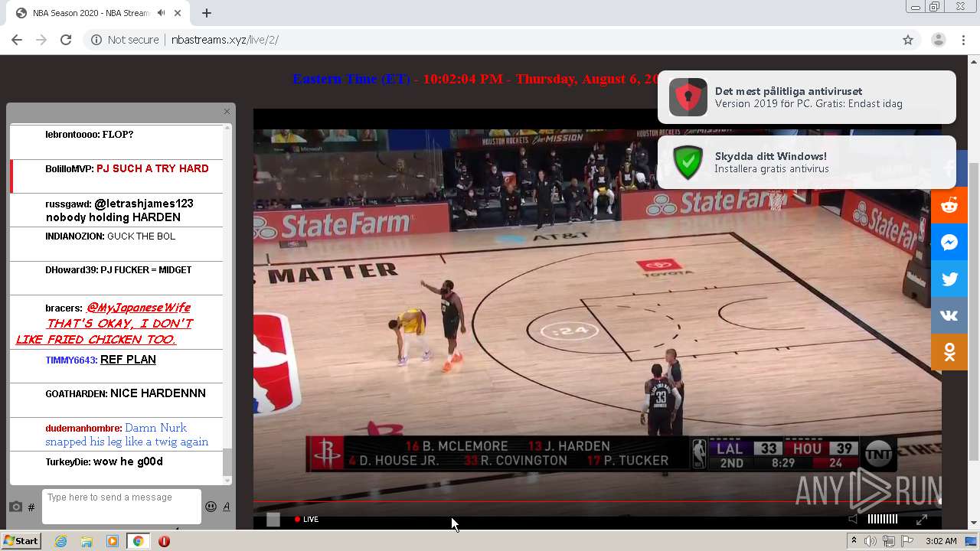Click the red video progress bar
This screenshot has width=980, height=551.
(x=597, y=502)
